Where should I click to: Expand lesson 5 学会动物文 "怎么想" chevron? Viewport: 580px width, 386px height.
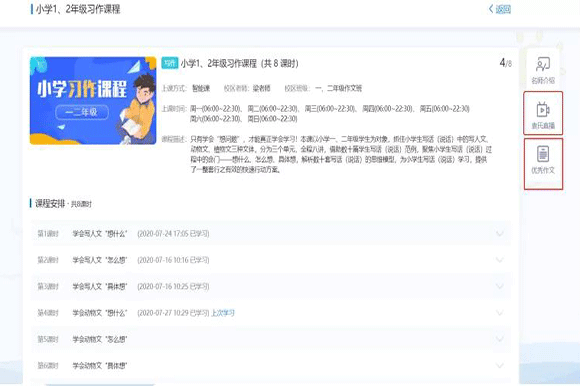tap(499, 339)
